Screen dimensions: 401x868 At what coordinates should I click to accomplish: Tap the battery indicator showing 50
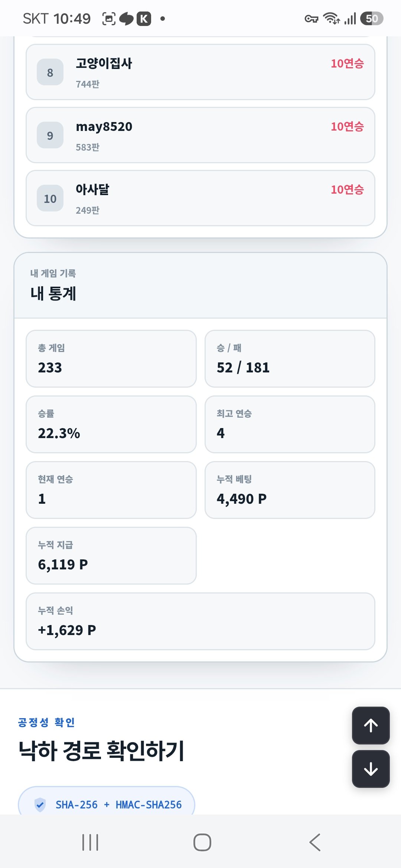pyautogui.click(x=372, y=19)
